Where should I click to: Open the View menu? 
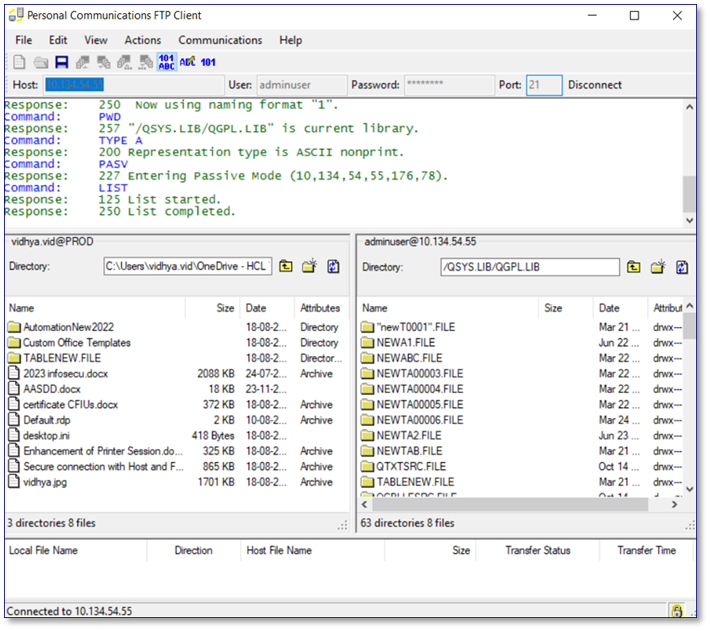point(96,40)
